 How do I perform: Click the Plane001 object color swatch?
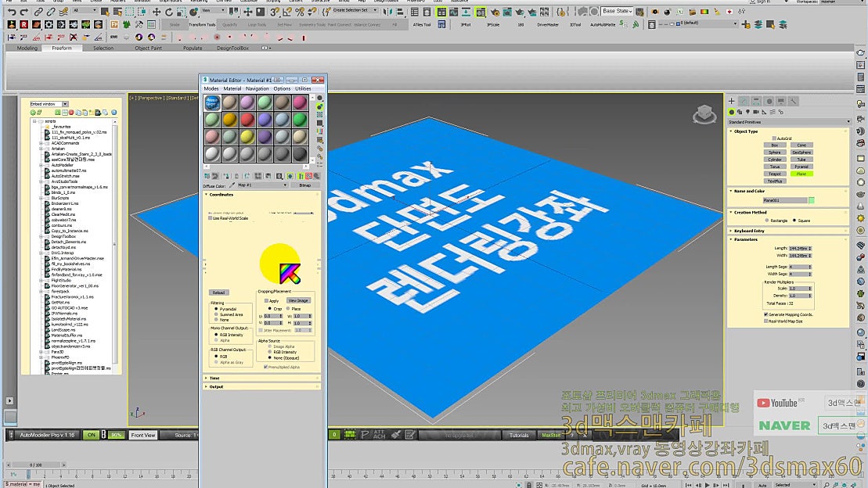pyautogui.click(x=812, y=200)
